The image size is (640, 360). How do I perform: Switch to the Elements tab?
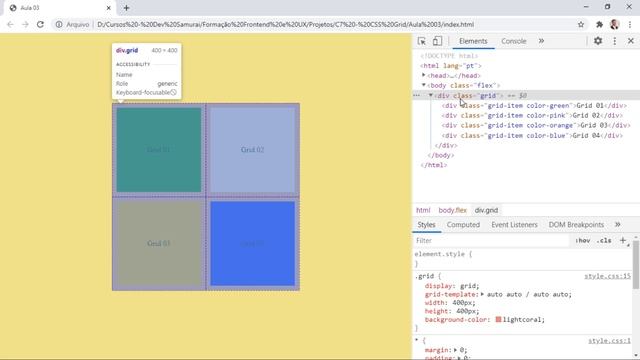coord(473,41)
